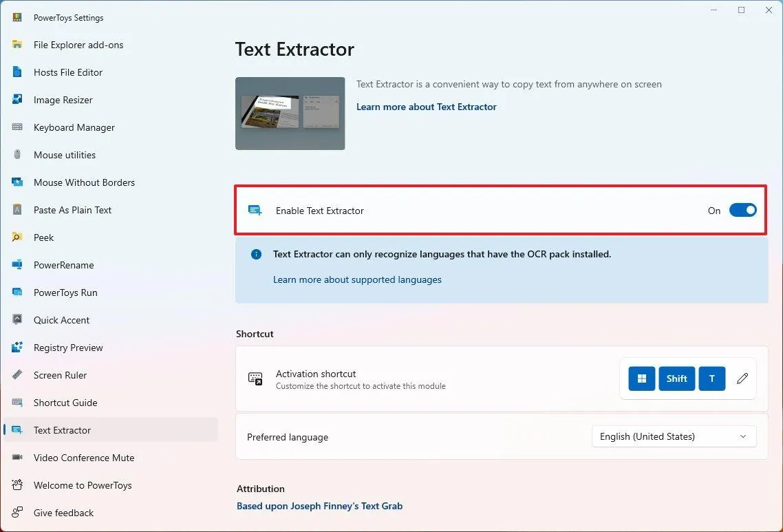The width and height of the screenshot is (783, 532).
Task: Open Learn more about Text Extractor link
Action: [x=427, y=107]
